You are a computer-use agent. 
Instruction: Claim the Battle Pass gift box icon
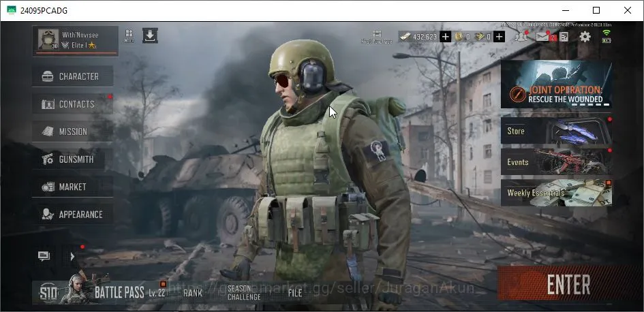pyautogui.click(x=163, y=283)
